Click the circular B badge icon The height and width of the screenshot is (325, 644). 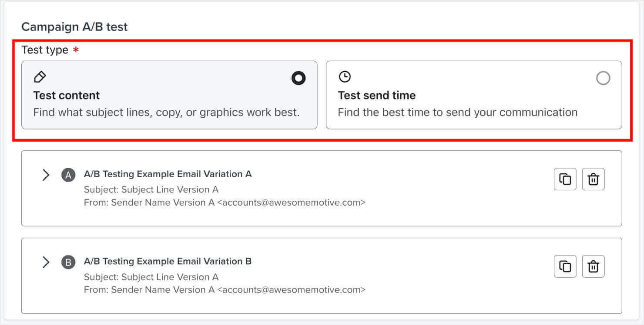(x=68, y=261)
